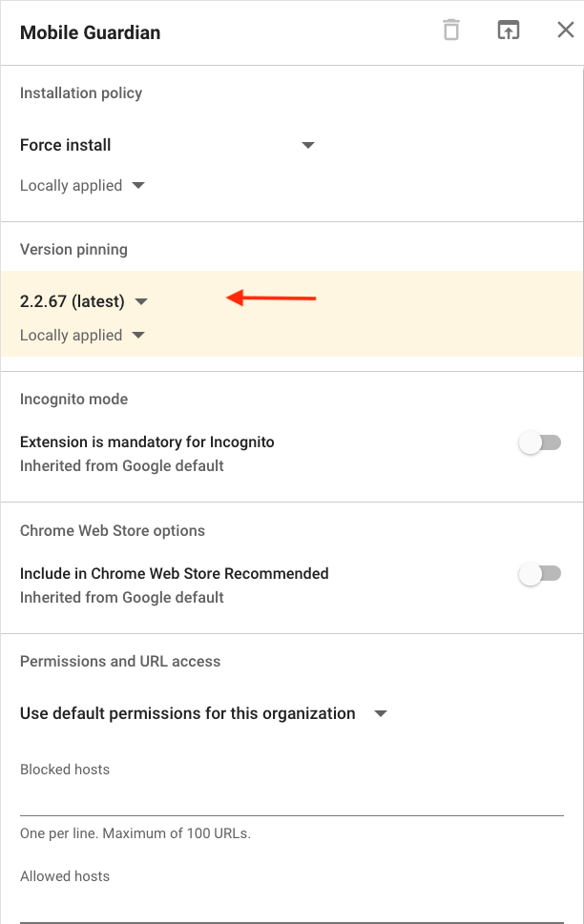
Task: Click the Version pinning heading
Action: pyautogui.click(x=73, y=249)
